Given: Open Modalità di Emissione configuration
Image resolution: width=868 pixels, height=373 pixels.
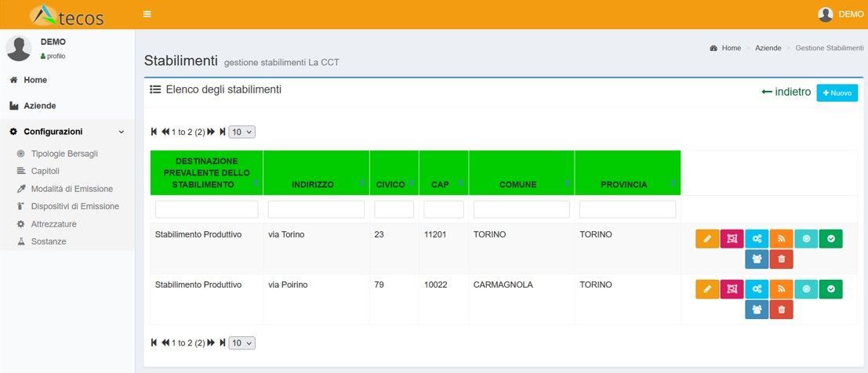Looking at the screenshot, I should click(x=72, y=189).
